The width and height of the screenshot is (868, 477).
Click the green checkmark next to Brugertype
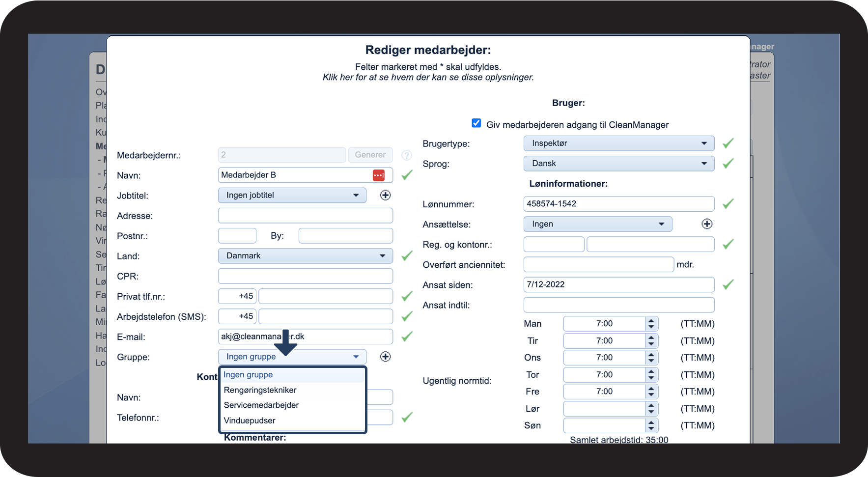click(728, 143)
